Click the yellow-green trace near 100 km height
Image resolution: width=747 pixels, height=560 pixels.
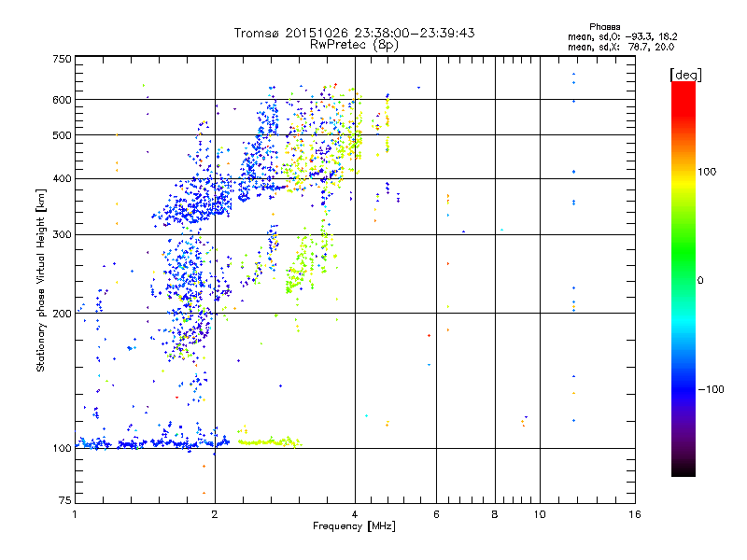pos(269,441)
